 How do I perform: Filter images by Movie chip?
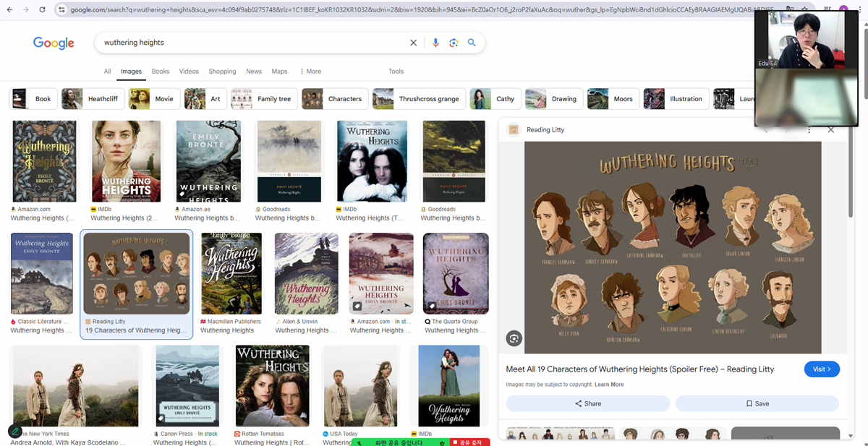point(154,99)
